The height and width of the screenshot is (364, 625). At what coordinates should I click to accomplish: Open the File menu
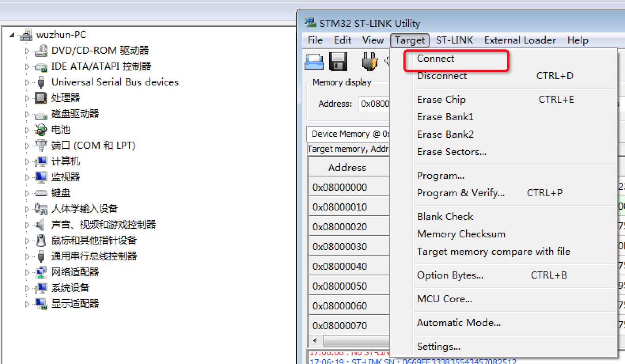click(x=315, y=40)
